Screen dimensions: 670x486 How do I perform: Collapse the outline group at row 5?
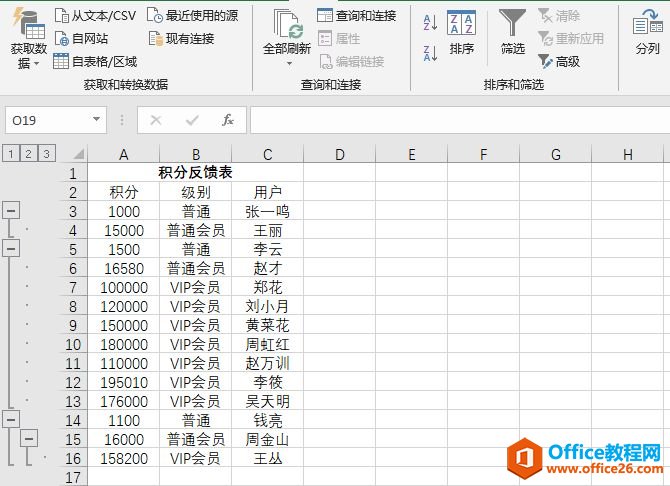tap(11, 248)
